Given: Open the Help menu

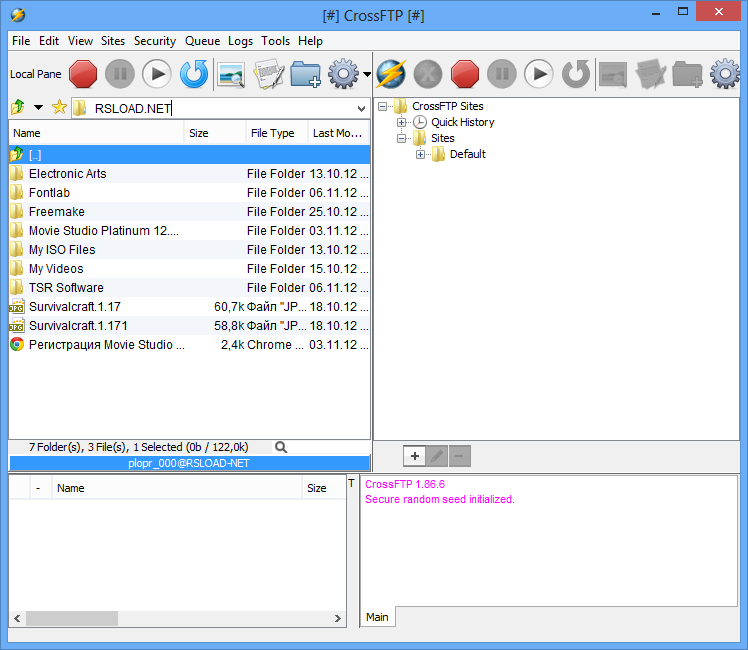Looking at the screenshot, I should 311,41.
